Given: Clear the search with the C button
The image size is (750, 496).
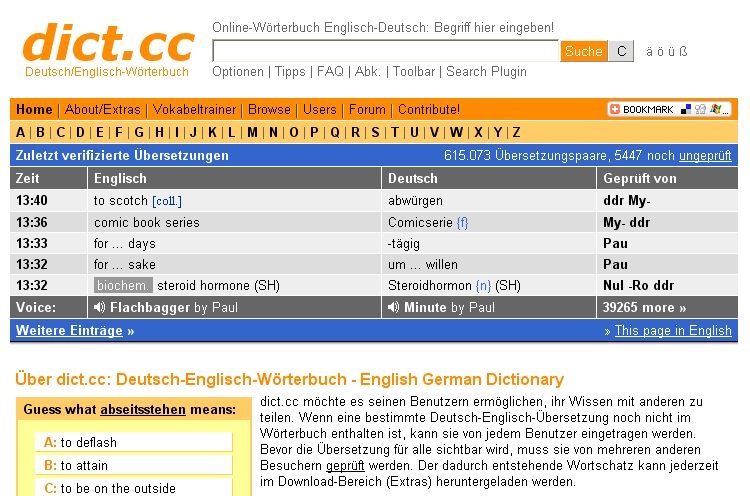Looking at the screenshot, I should pyautogui.click(x=621, y=51).
